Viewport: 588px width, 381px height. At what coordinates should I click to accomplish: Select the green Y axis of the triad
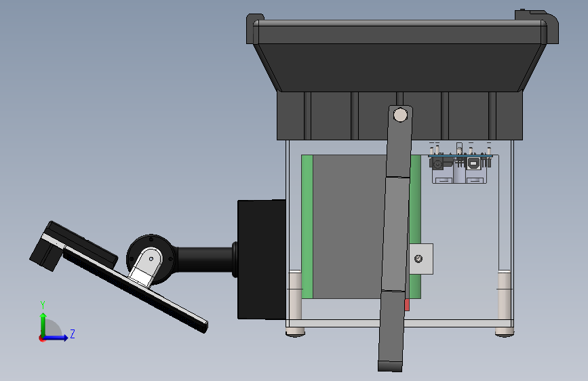(43, 324)
